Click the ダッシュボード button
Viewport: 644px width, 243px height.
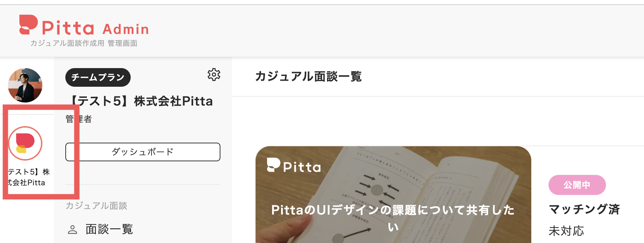click(x=143, y=152)
